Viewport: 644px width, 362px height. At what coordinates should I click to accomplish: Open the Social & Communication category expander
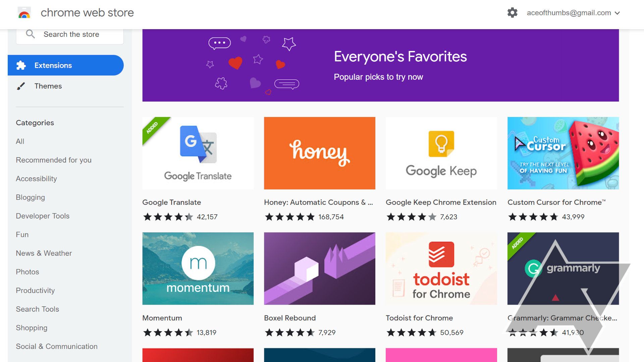click(57, 346)
